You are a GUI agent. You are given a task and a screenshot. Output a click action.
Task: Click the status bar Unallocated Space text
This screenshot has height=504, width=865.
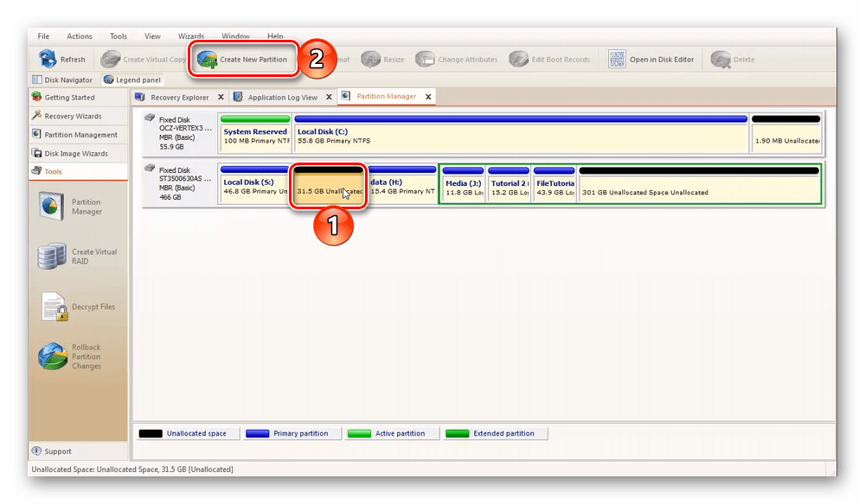tap(132, 469)
